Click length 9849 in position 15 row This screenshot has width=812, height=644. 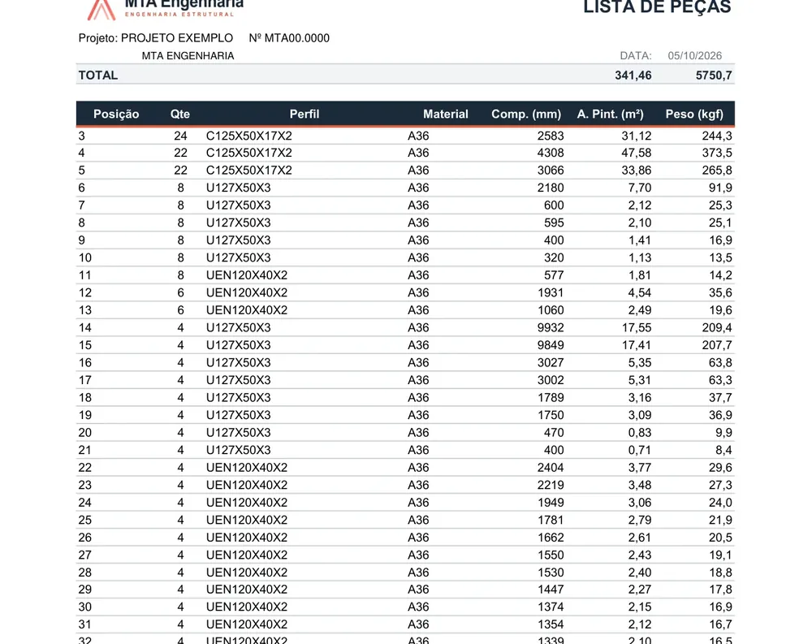pyautogui.click(x=551, y=346)
